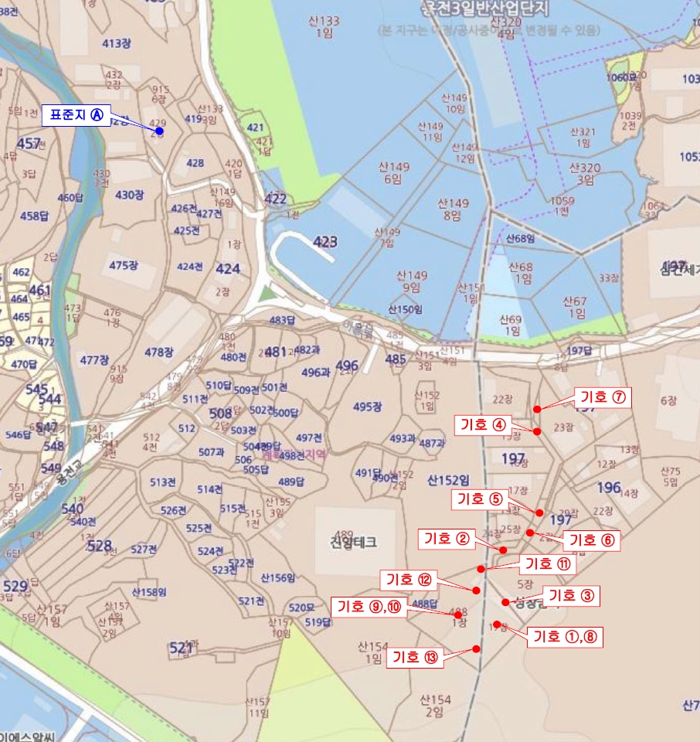Select parcel label 525전
This screenshot has height=742, width=700.
pyautogui.click(x=199, y=528)
